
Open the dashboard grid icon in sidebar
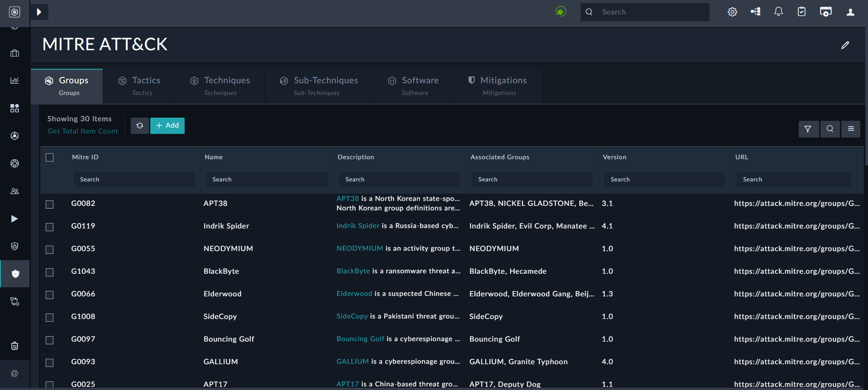pos(14,108)
